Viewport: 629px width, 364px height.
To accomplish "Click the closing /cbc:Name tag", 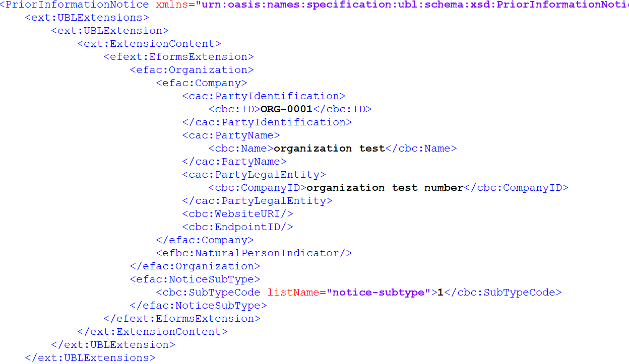I will [421, 149].
